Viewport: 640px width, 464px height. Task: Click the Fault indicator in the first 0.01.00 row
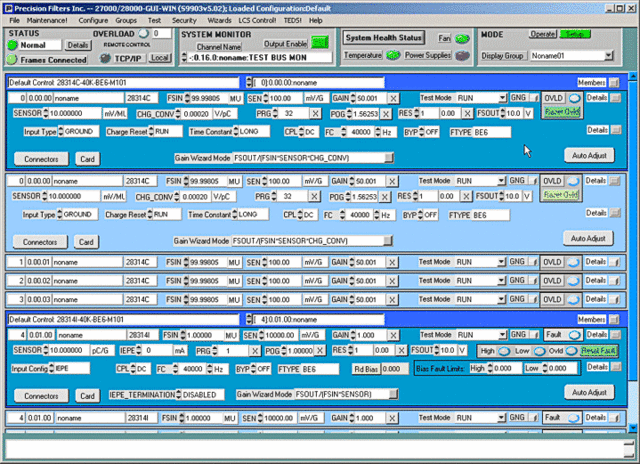574,335
